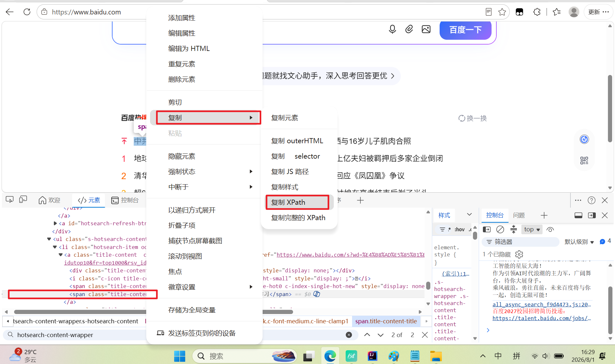Open the browser extensions puzzle icon

537,12
